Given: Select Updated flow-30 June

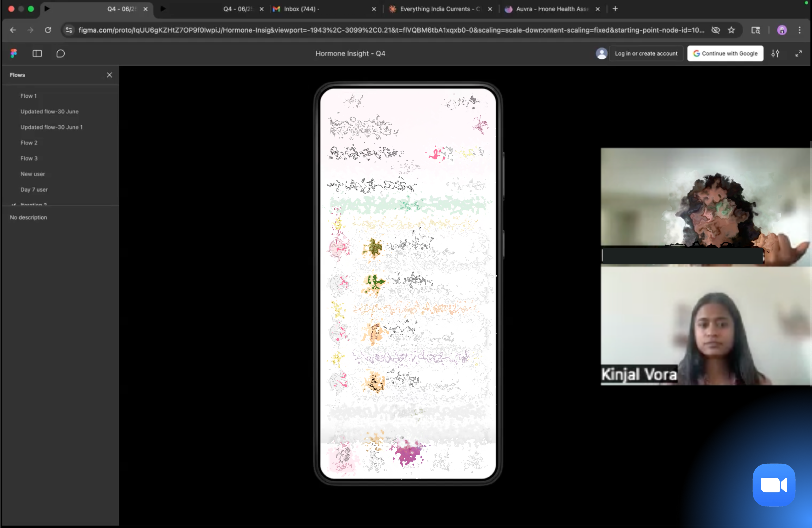Looking at the screenshot, I should [x=49, y=112].
